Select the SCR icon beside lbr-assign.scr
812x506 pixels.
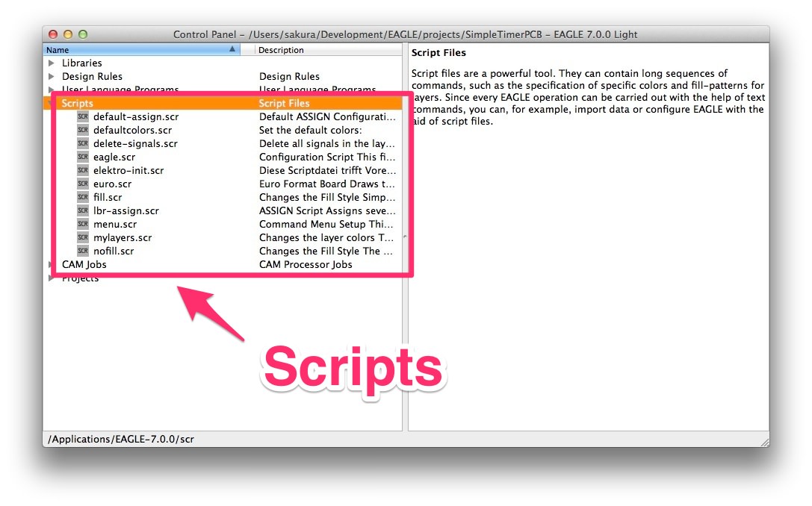(x=83, y=210)
